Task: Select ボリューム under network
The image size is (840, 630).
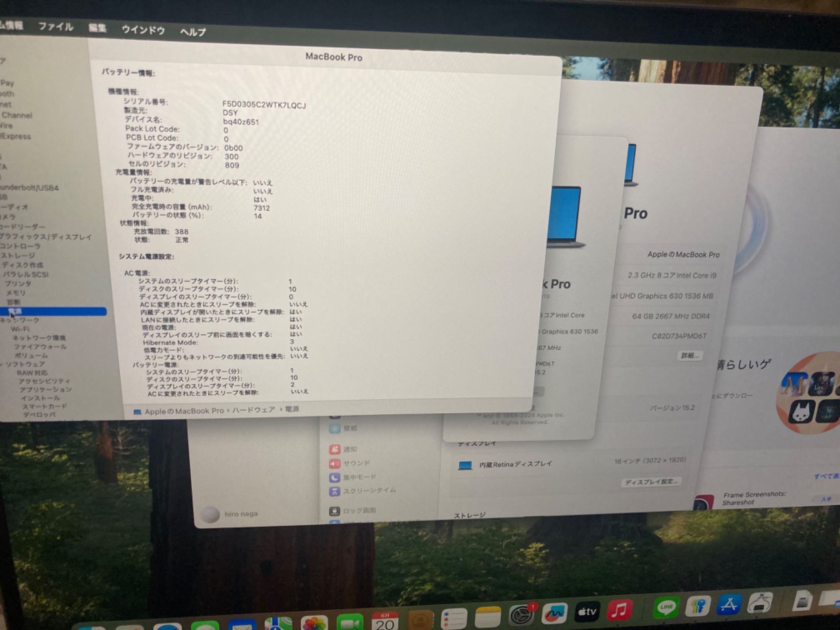Action: point(31,355)
